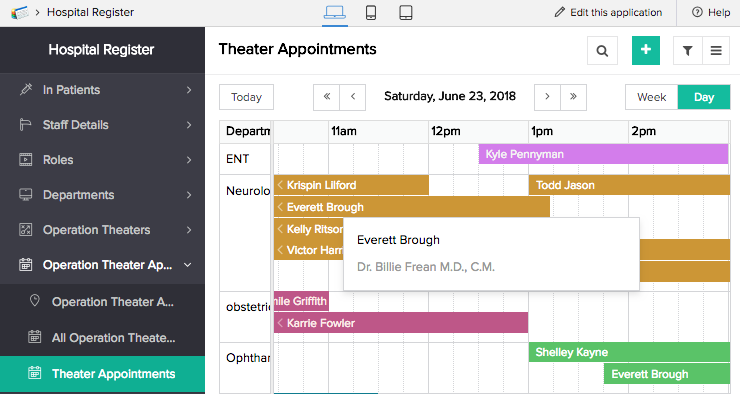The height and width of the screenshot is (394, 740).
Task: Click the pencil icon beside Edit this application
Action: coord(559,12)
